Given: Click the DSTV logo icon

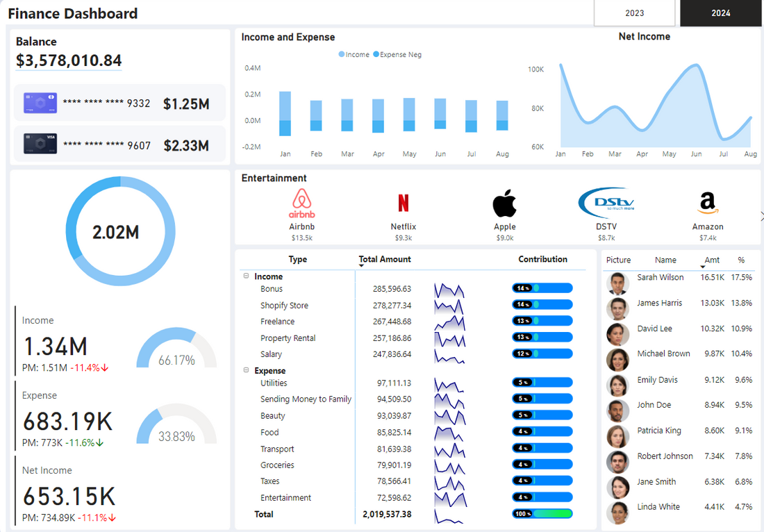Looking at the screenshot, I should pos(606,203).
